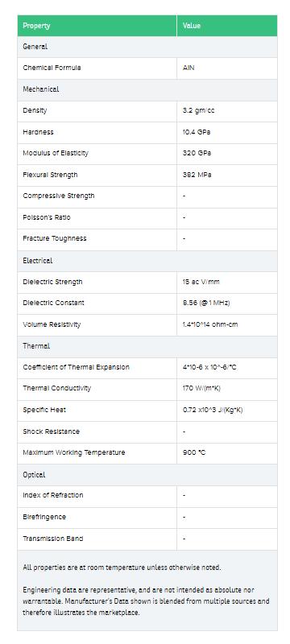This screenshot has height=644, width=290.
Task: Select the Chemical Formula row label
Action: [x=52, y=68]
